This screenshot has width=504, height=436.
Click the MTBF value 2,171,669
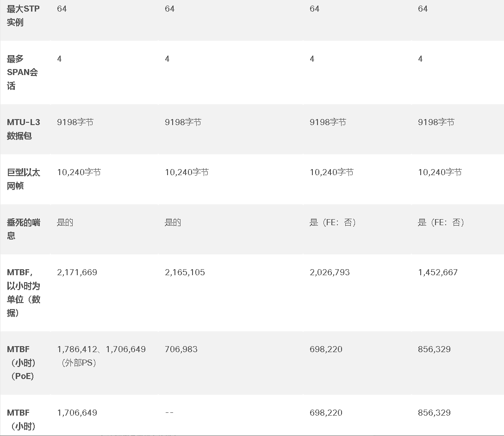click(77, 272)
